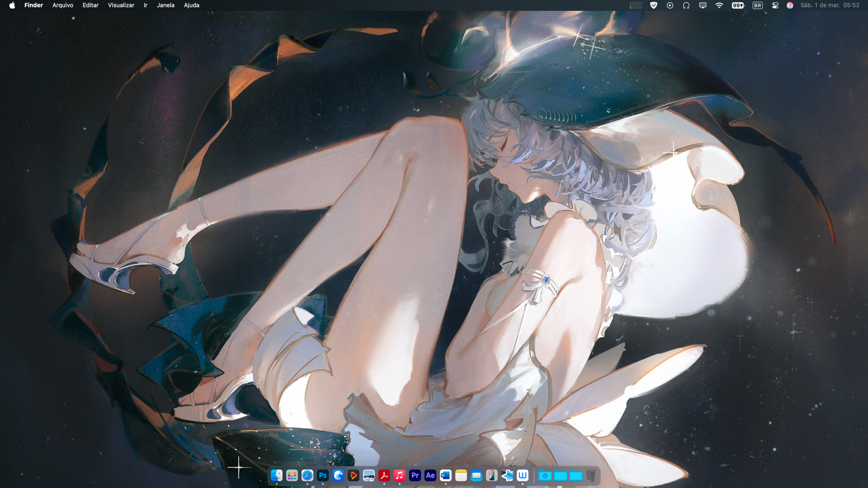Viewport: 868px width, 488px height.
Task: Click the date and time display
Action: point(830,5)
